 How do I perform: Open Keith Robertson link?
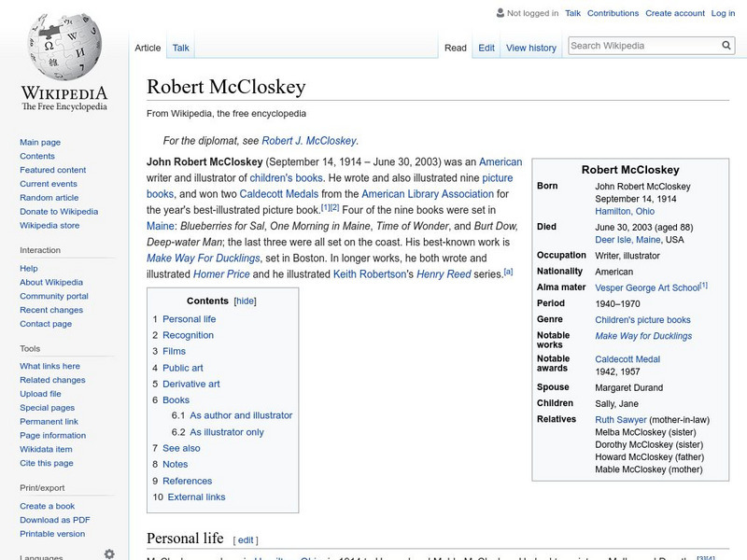click(x=370, y=274)
